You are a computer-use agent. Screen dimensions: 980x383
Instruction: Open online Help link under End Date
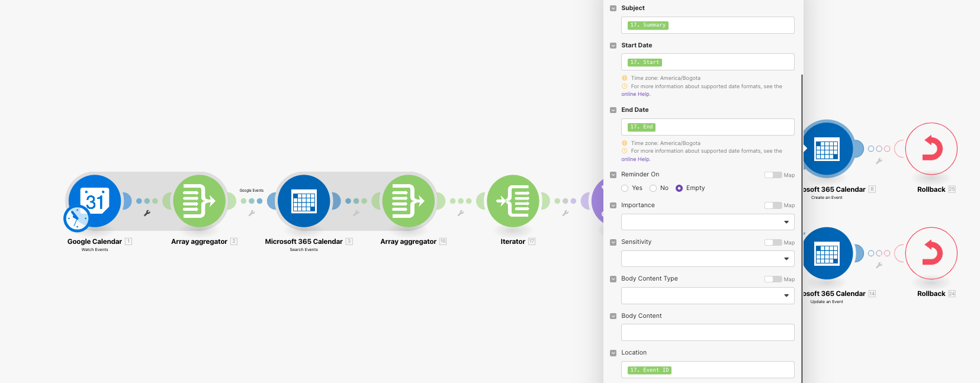pyautogui.click(x=635, y=159)
